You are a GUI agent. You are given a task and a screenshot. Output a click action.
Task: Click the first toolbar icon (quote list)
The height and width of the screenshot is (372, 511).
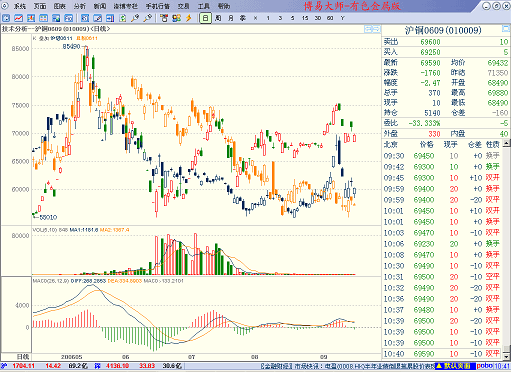point(6,18)
